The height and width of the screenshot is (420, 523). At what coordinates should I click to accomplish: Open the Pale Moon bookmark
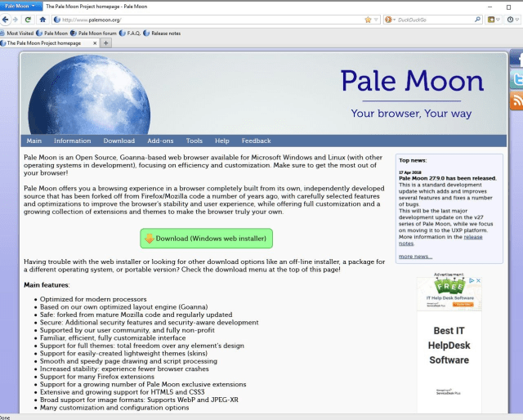pyautogui.click(x=51, y=34)
